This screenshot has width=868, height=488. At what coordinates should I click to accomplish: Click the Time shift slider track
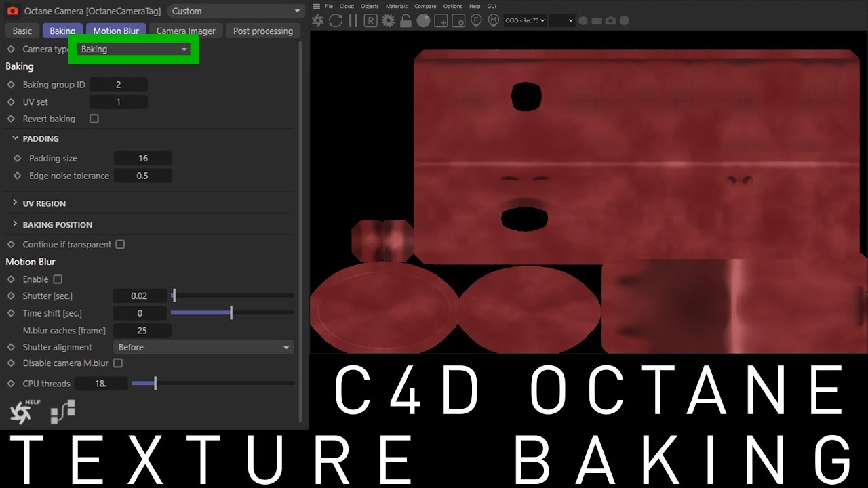[x=232, y=313]
